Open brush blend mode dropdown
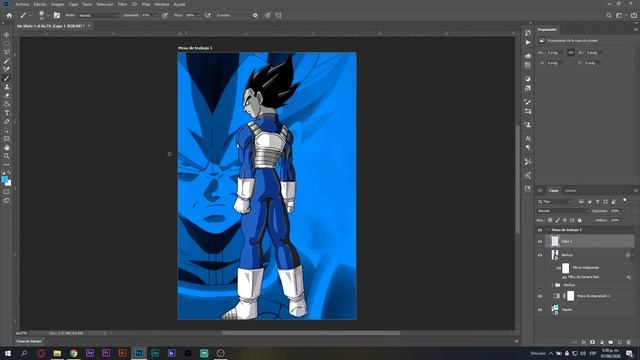 tap(99, 15)
